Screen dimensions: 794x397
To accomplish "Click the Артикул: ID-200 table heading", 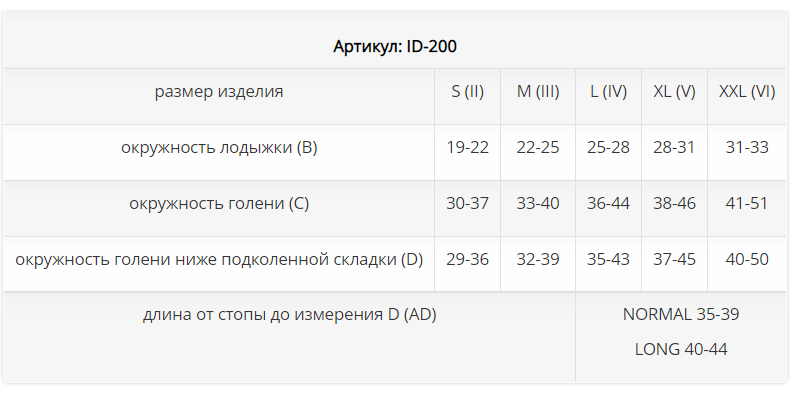I will pos(395,47).
